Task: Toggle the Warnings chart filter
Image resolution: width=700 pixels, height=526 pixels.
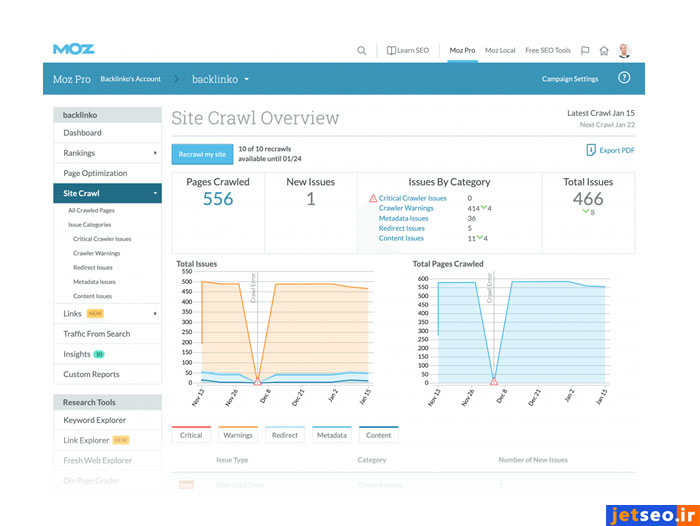Action: pos(237,435)
